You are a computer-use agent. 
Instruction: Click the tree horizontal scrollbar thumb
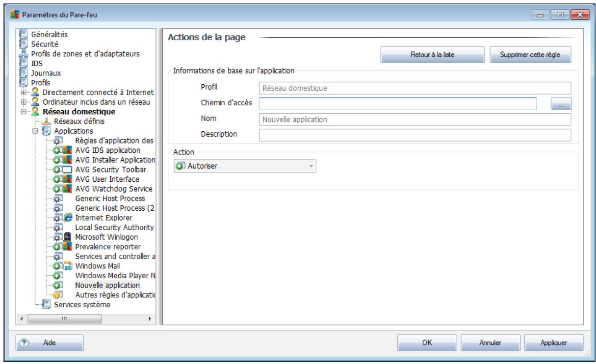click(65, 318)
